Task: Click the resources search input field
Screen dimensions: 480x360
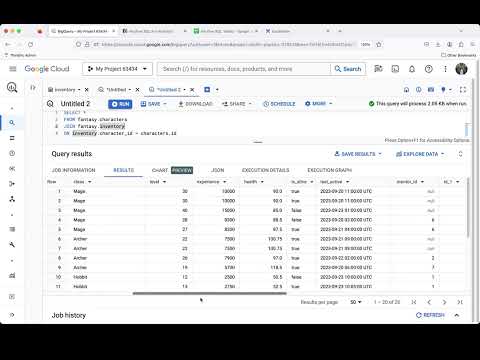Action: point(244,69)
